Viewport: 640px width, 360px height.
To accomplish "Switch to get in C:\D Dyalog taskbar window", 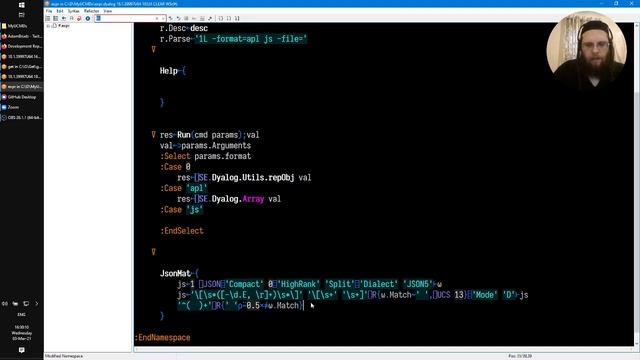I will point(22,67).
